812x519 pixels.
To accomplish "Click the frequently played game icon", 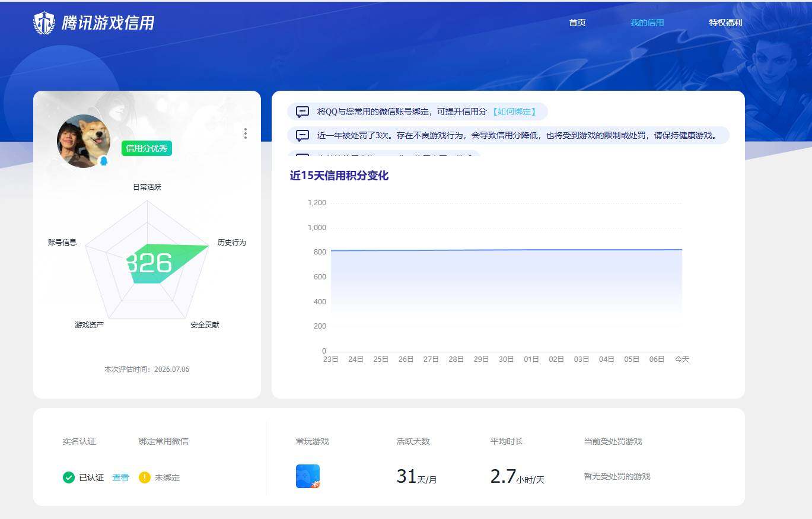I will (308, 476).
